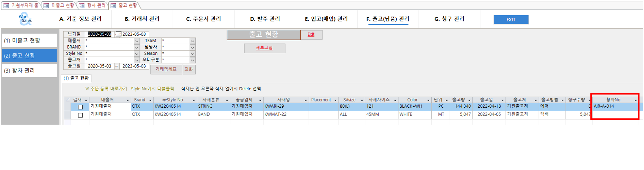Open the calendar picker next to 납기일
This screenshot has width=644, height=170.
point(118,34)
